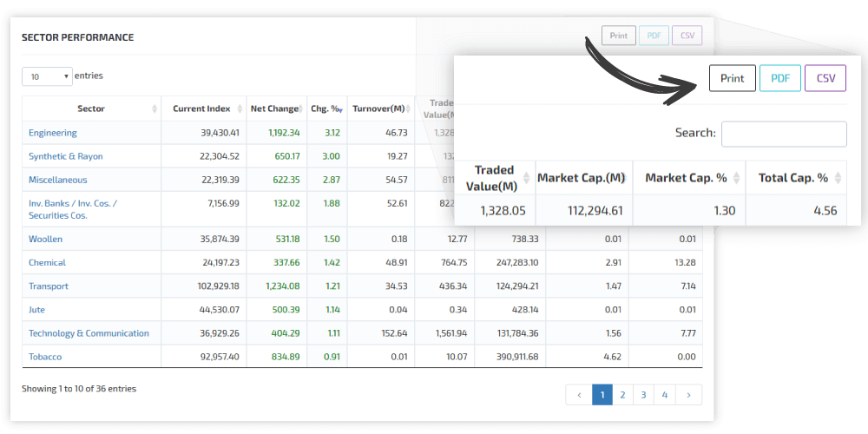Click SECTOR PERFORMANCE heading
Viewport: 868px width, 434px height.
(x=77, y=37)
